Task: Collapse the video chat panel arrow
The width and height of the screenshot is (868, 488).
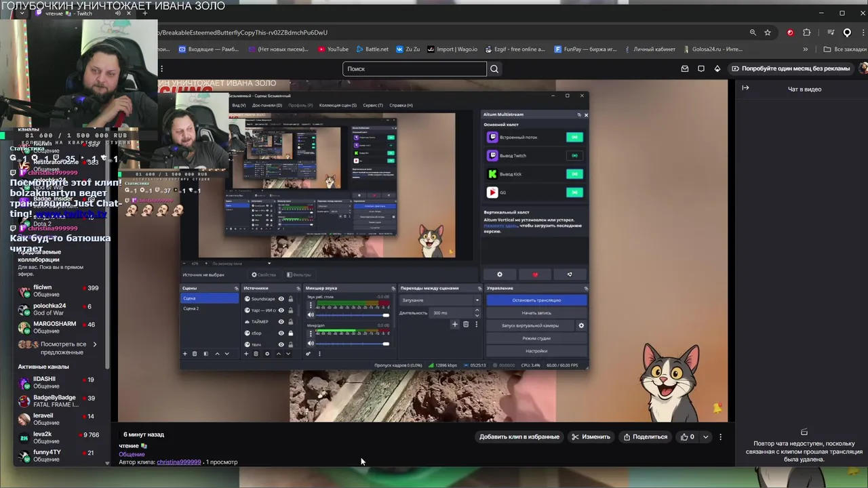Action: click(x=745, y=88)
